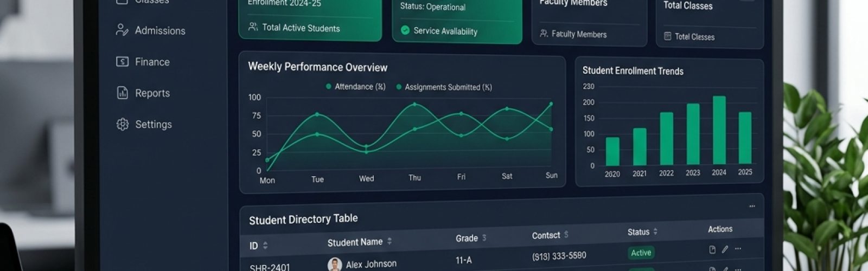Click 'Status: Operational' text
The height and width of the screenshot is (271, 868).
click(x=433, y=7)
